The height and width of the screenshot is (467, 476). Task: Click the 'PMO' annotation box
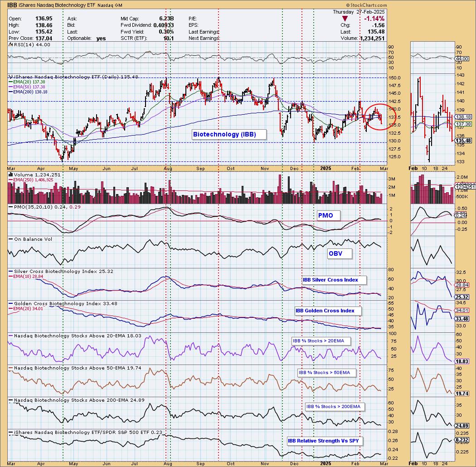pos(328,215)
